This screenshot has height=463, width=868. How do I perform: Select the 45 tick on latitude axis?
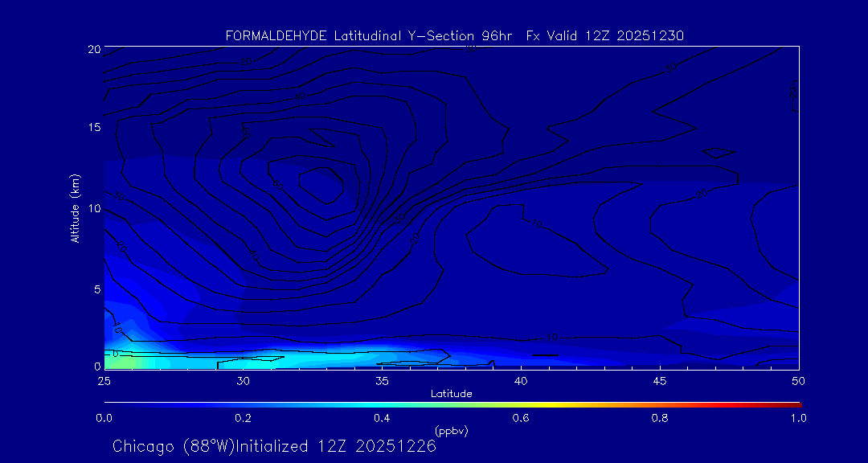click(660, 380)
